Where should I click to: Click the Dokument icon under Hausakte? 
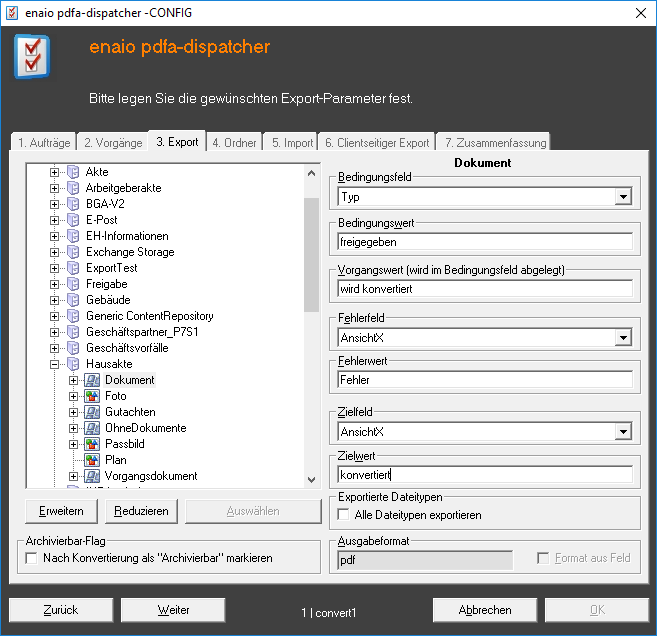(92, 380)
